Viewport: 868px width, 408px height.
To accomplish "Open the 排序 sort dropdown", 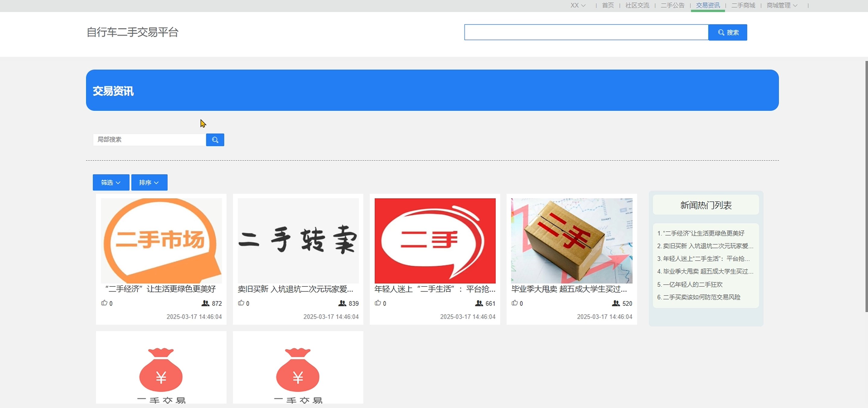I will coord(149,182).
